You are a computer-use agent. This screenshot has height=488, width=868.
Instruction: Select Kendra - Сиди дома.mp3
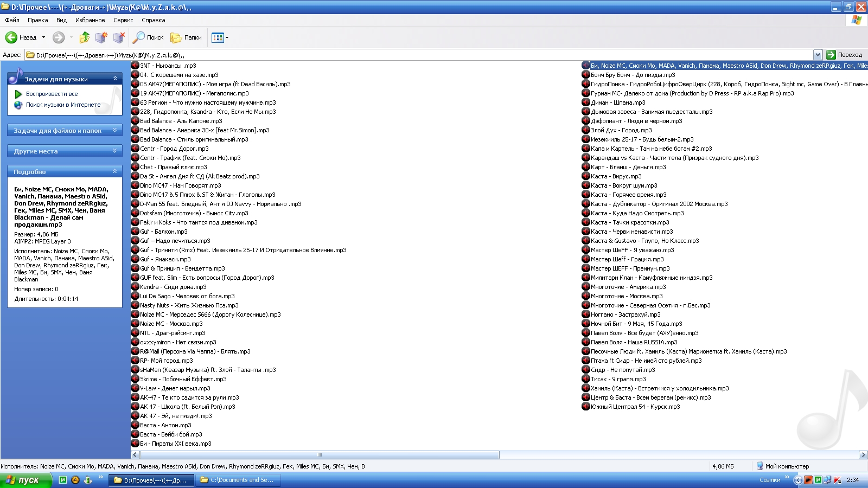coord(173,287)
